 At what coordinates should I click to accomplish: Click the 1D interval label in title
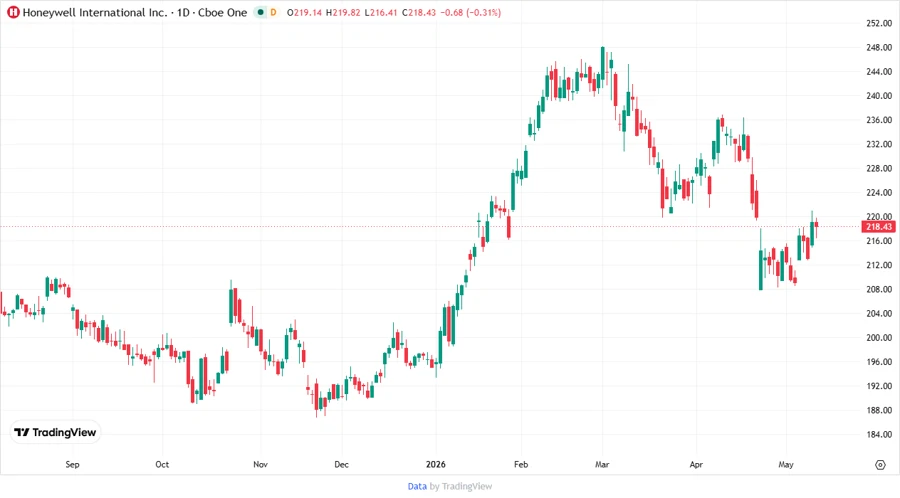[x=183, y=12]
